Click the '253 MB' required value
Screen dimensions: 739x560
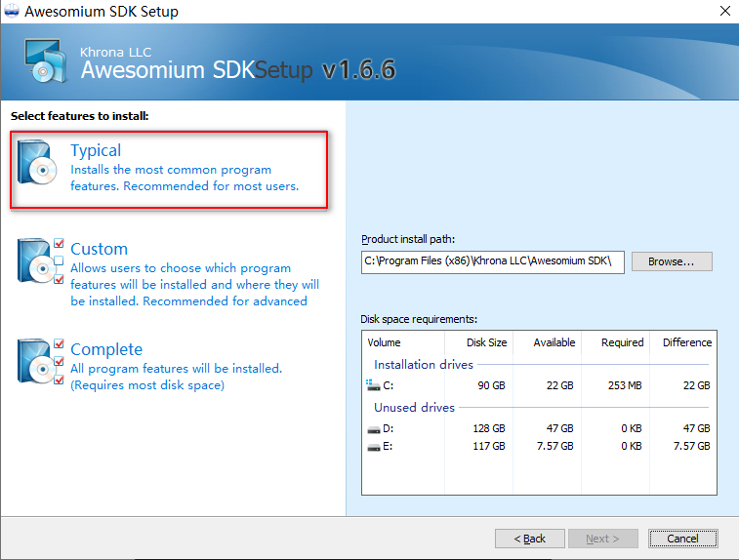[625, 385]
